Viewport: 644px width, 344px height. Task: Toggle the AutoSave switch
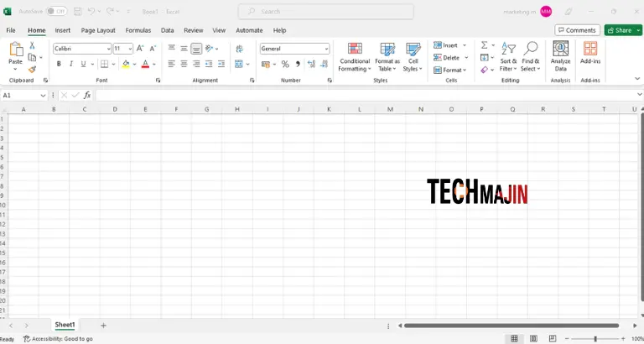pos(56,12)
